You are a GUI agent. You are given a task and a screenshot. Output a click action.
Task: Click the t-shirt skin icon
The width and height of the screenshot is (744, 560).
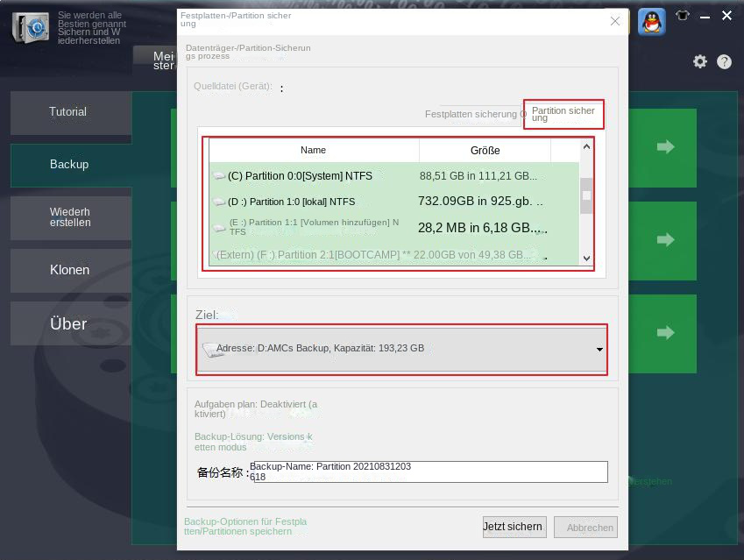(x=683, y=16)
